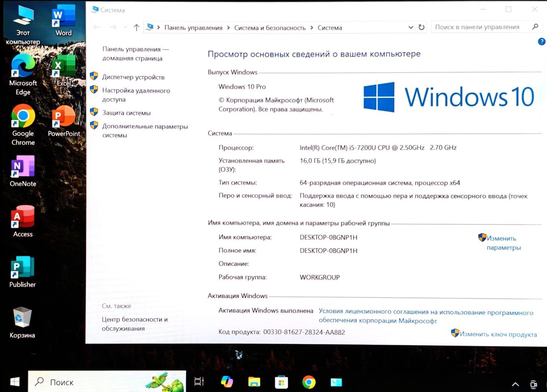
Task: Click the search magnifier in control panel
Action: (x=535, y=27)
